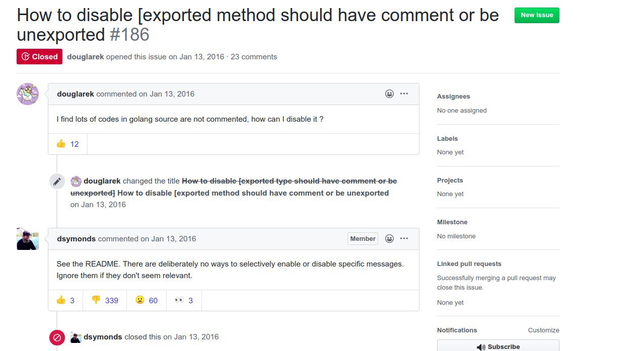
Task: Open options menu on douglarek's comment
Action: 404,94
